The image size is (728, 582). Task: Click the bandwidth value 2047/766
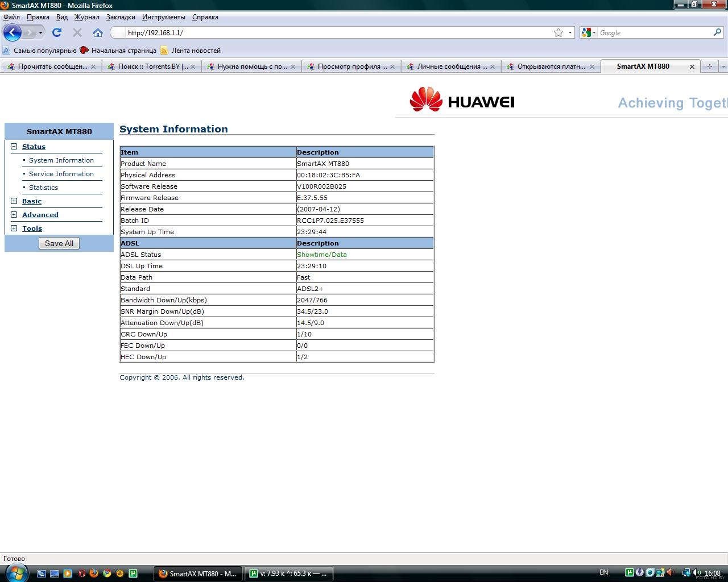click(312, 300)
